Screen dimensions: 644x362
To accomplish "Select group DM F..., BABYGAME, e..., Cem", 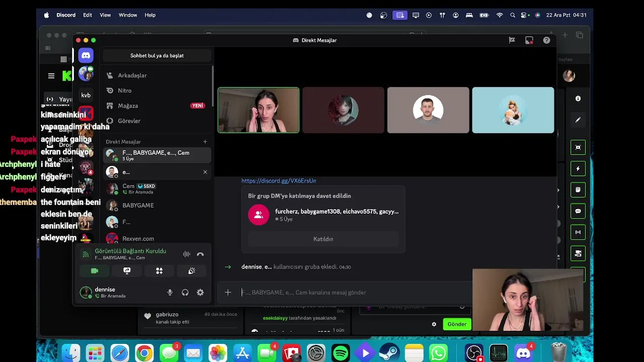I will point(157,155).
